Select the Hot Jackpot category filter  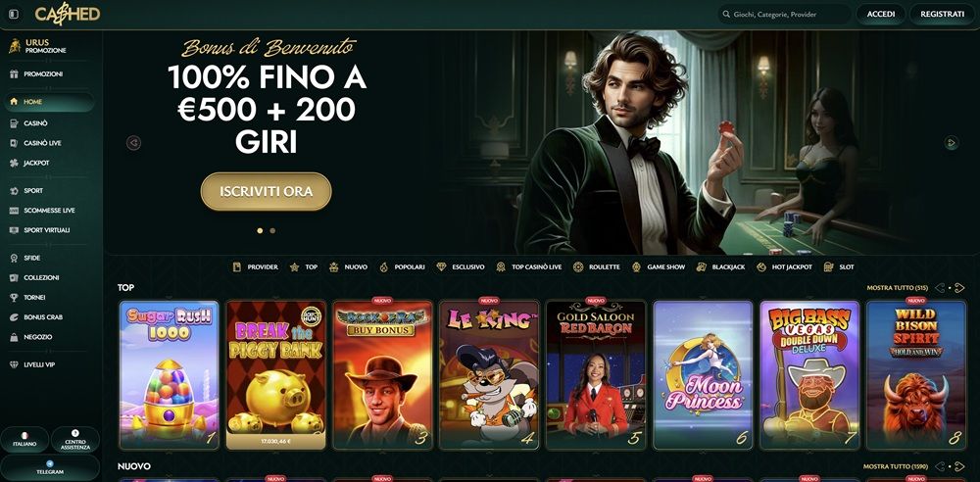tap(784, 266)
